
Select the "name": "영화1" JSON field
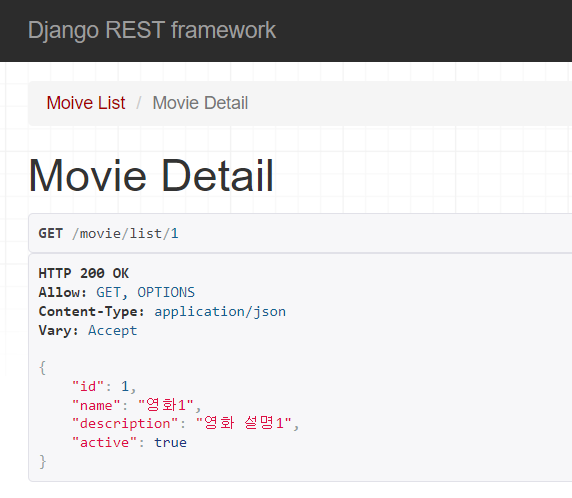(136, 405)
